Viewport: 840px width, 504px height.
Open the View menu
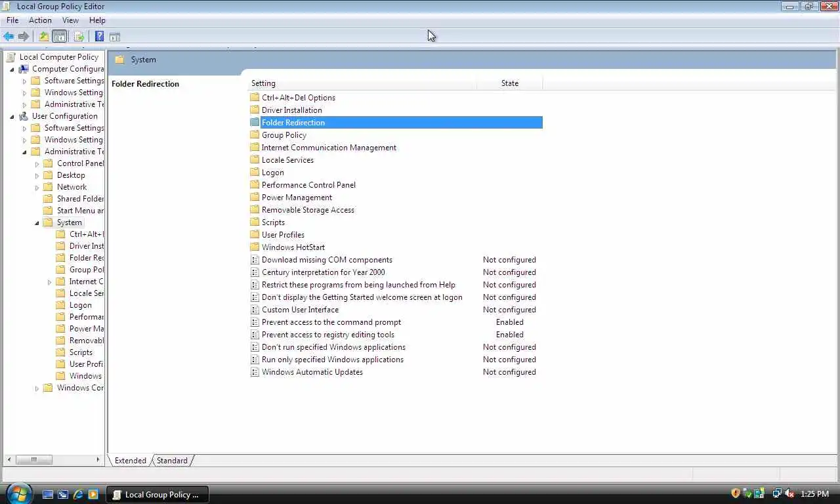[x=70, y=20]
